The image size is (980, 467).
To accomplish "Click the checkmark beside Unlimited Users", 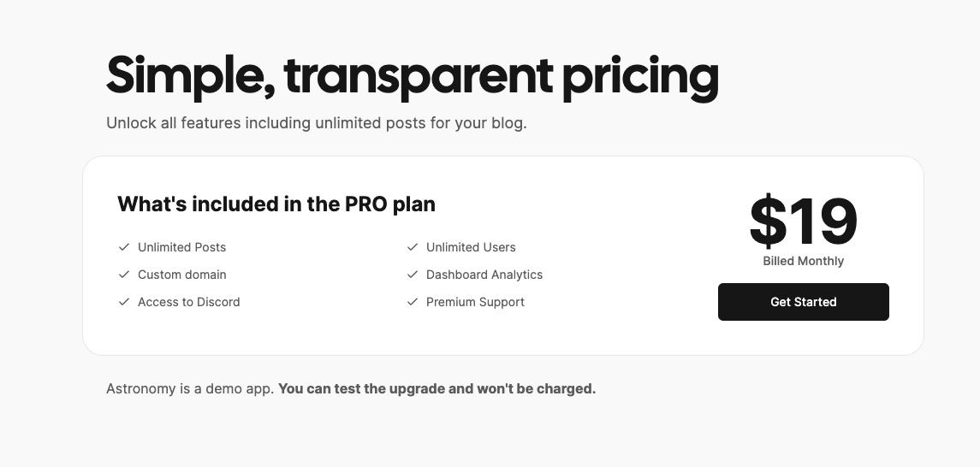I will [x=413, y=247].
